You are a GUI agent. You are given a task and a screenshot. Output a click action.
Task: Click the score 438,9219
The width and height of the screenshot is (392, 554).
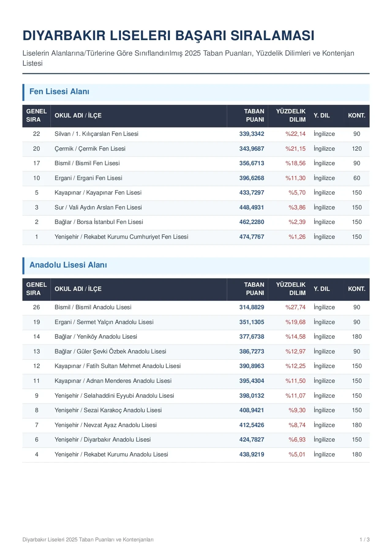point(252,454)
